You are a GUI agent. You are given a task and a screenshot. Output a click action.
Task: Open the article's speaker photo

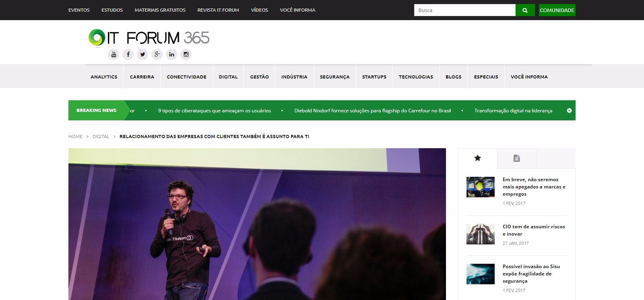point(257,224)
